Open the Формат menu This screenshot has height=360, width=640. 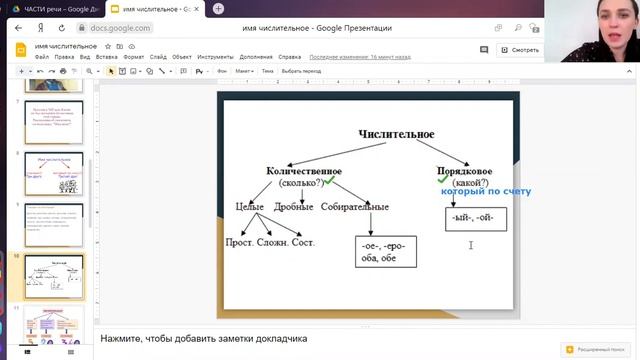click(x=134, y=57)
